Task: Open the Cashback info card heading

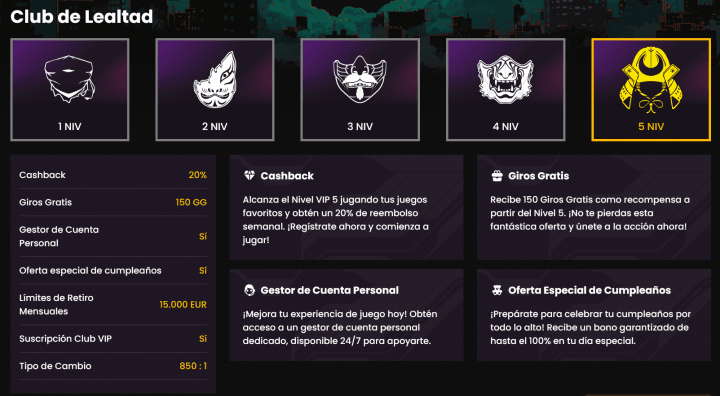Action: click(x=287, y=176)
